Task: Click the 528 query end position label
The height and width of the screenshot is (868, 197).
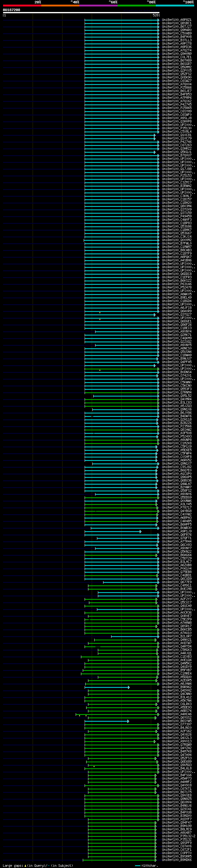Action: (155, 15)
